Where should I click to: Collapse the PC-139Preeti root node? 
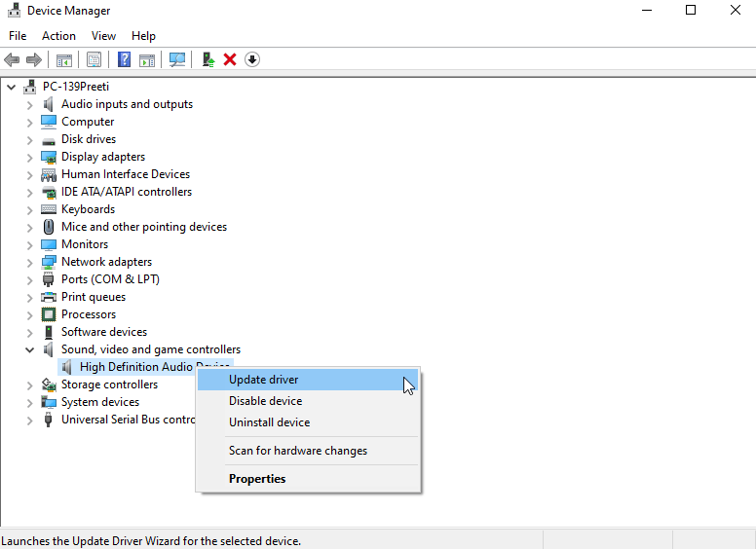coord(12,88)
